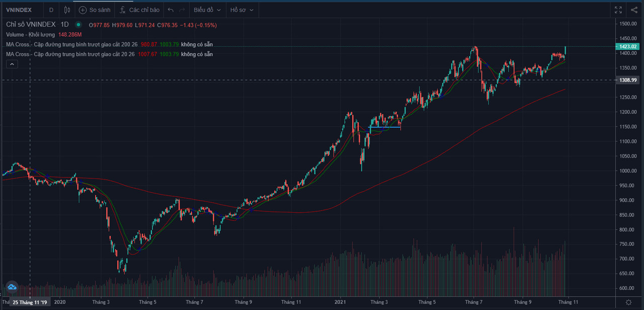The width and height of the screenshot is (644, 310).
Task: Undo the last chart action
Action: pos(171,10)
